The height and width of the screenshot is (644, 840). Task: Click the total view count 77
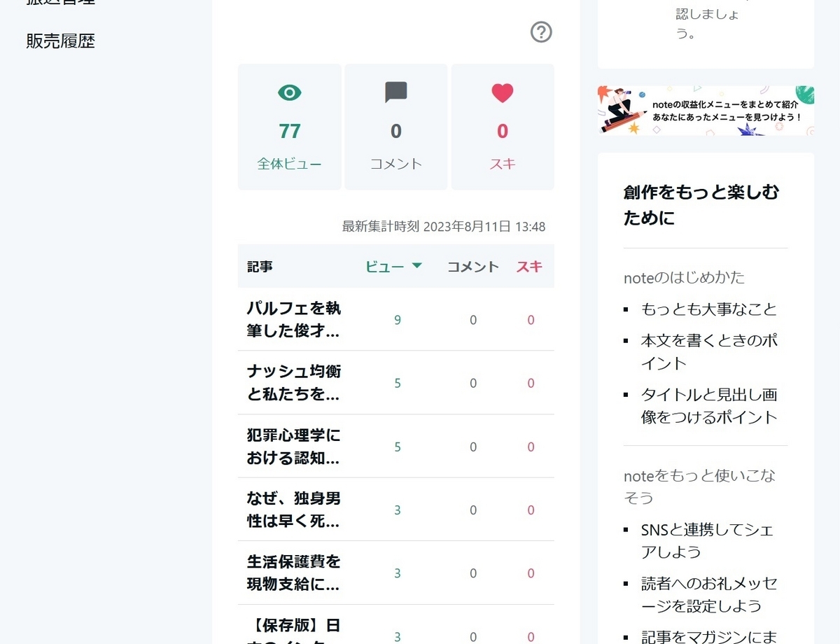290,131
